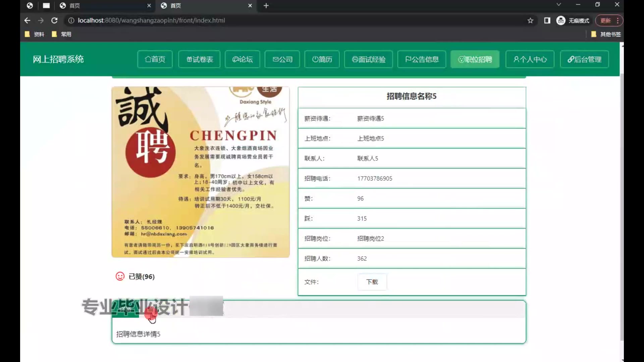Open the 简历 resume menu item

click(x=322, y=59)
